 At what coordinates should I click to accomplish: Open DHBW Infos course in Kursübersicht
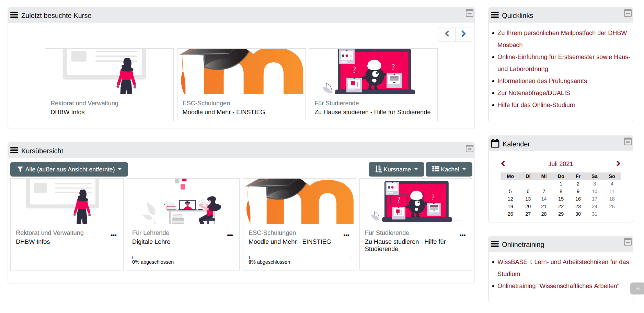(x=33, y=242)
